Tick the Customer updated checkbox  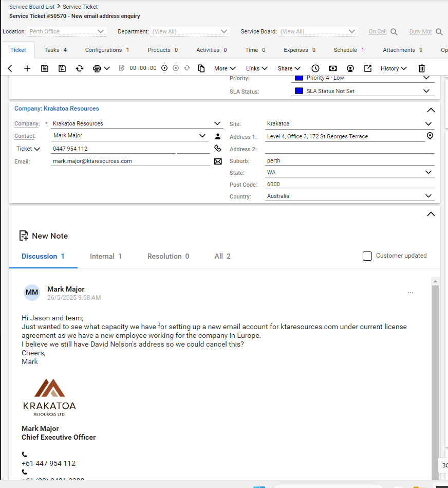(x=367, y=256)
